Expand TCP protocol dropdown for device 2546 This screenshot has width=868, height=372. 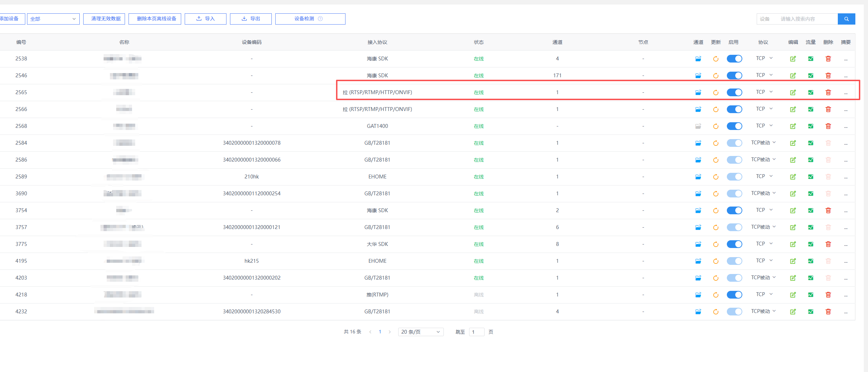tap(764, 75)
